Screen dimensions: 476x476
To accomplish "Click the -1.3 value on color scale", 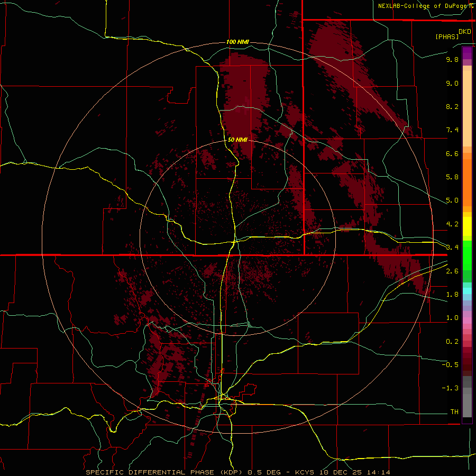I will pyautogui.click(x=450, y=388).
